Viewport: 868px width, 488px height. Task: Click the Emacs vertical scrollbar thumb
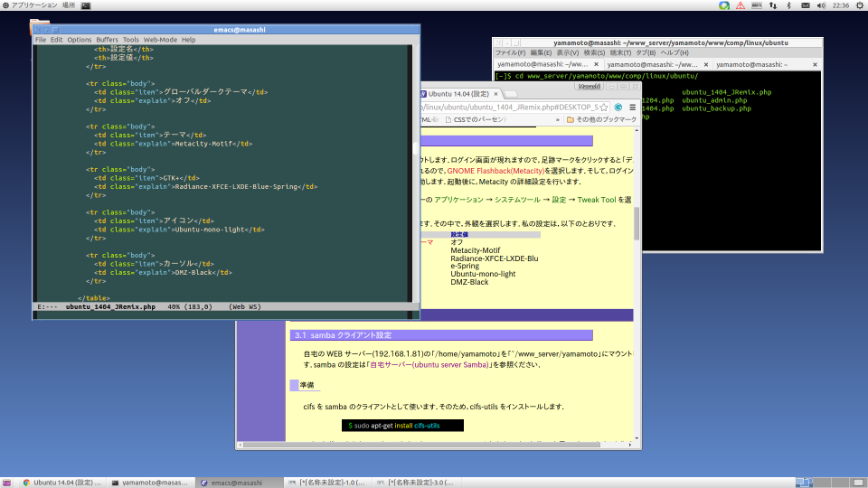click(415, 149)
